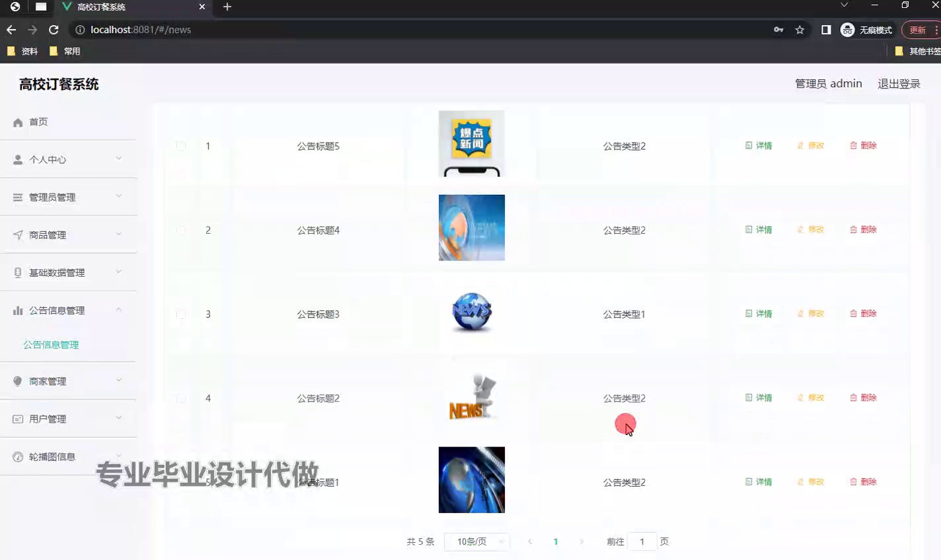Close the 高校订餐系统 browser tab
Image resolution: width=941 pixels, height=560 pixels.
pyautogui.click(x=202, y=7)
